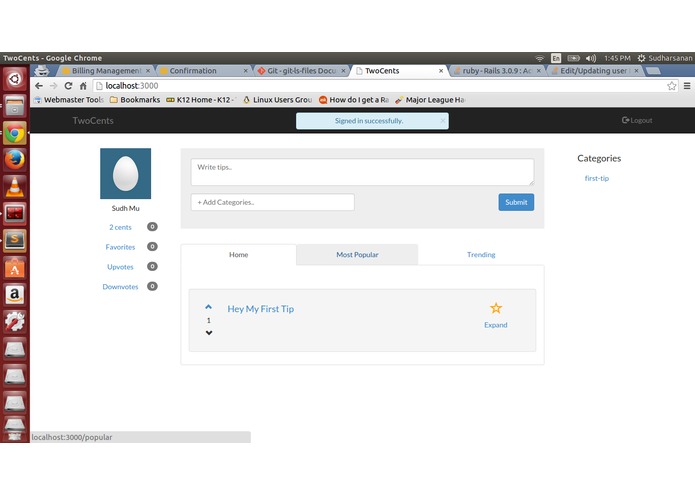
Task: Select the Most Popular tab
Action: [x=357, y=255]
